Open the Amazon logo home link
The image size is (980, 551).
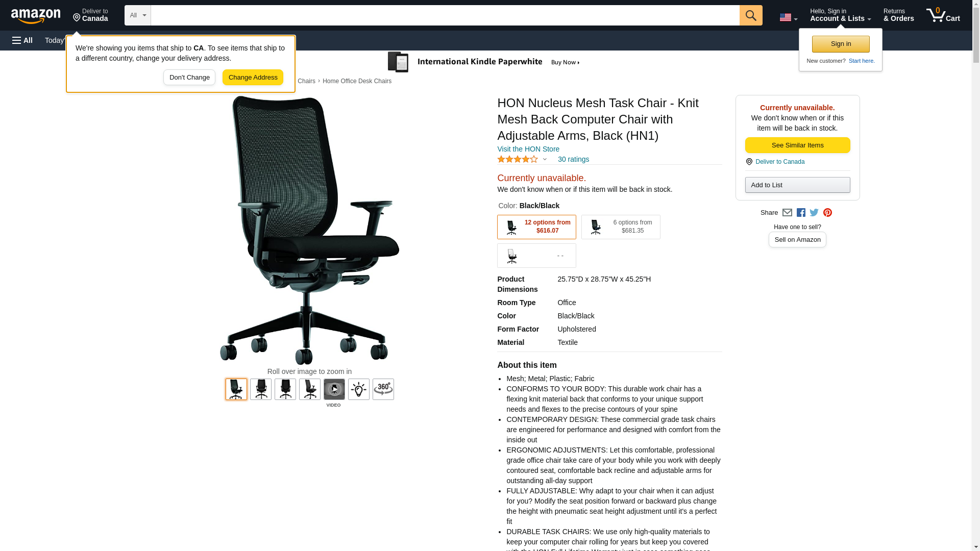tap(36, 16)
